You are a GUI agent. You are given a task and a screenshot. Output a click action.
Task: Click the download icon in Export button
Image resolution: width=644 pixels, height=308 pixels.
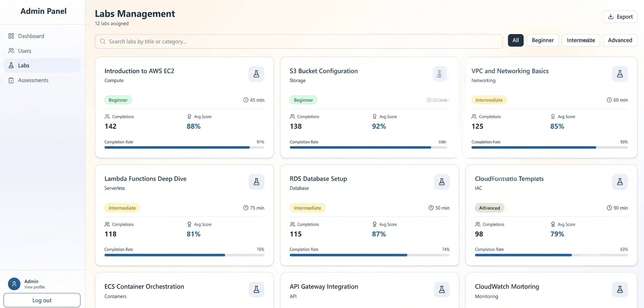coord(611,16)
